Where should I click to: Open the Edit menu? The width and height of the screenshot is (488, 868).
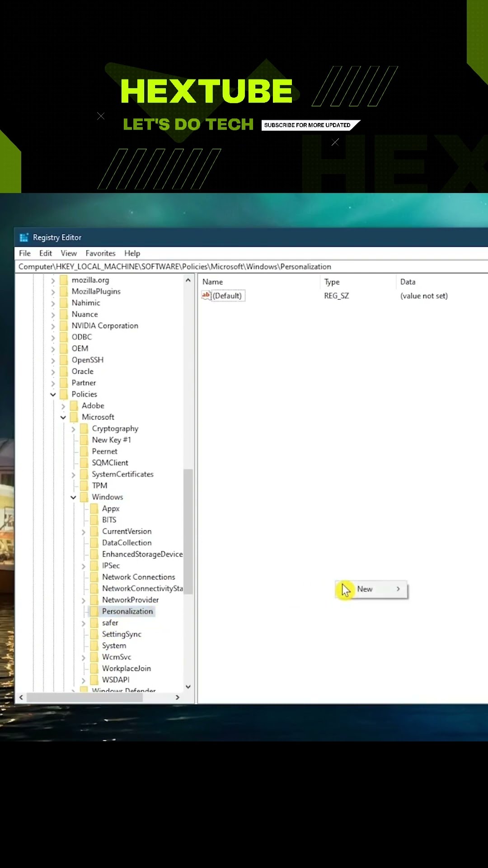point(45,253)
